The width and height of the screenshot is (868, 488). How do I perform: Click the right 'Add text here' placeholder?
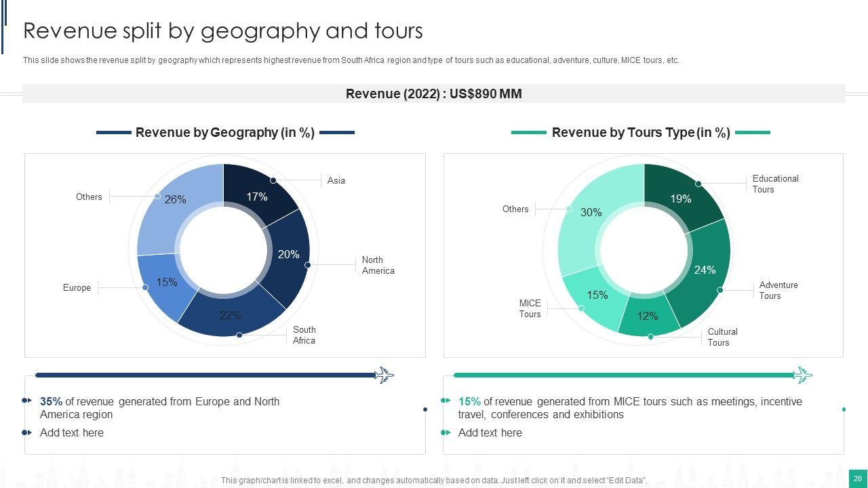pos(490,432)
